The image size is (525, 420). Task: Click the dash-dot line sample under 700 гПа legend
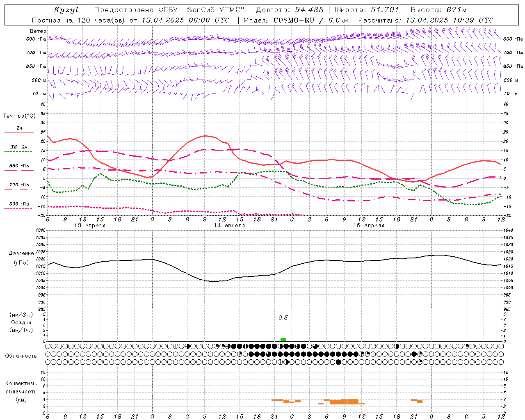coord(18,189)
